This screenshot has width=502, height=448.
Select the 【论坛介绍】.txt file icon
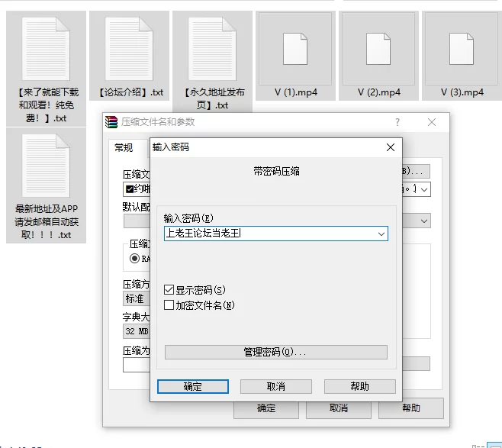coord(129,49)
